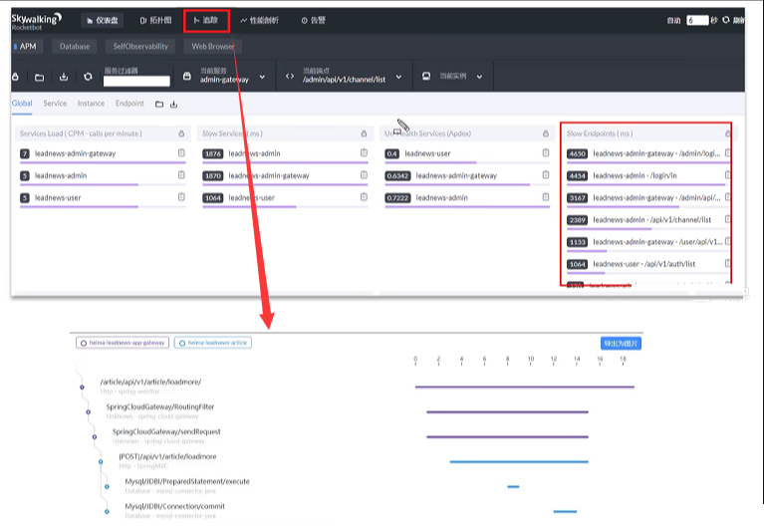Click the download export icon in dark toolbar
764x532 pixels.
tap(64, 77)
